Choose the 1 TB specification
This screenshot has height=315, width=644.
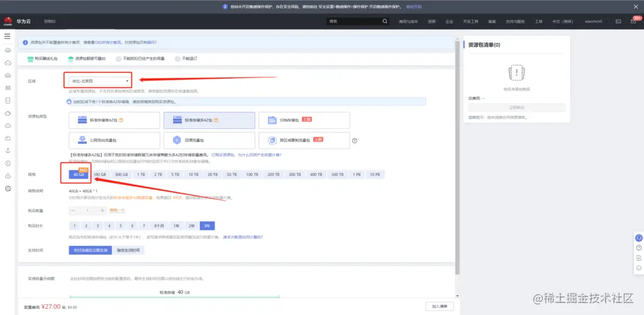coord(141,175)
